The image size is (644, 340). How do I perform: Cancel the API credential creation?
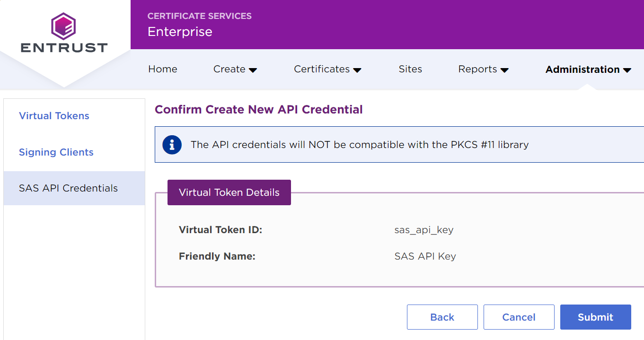click(519, 317)
